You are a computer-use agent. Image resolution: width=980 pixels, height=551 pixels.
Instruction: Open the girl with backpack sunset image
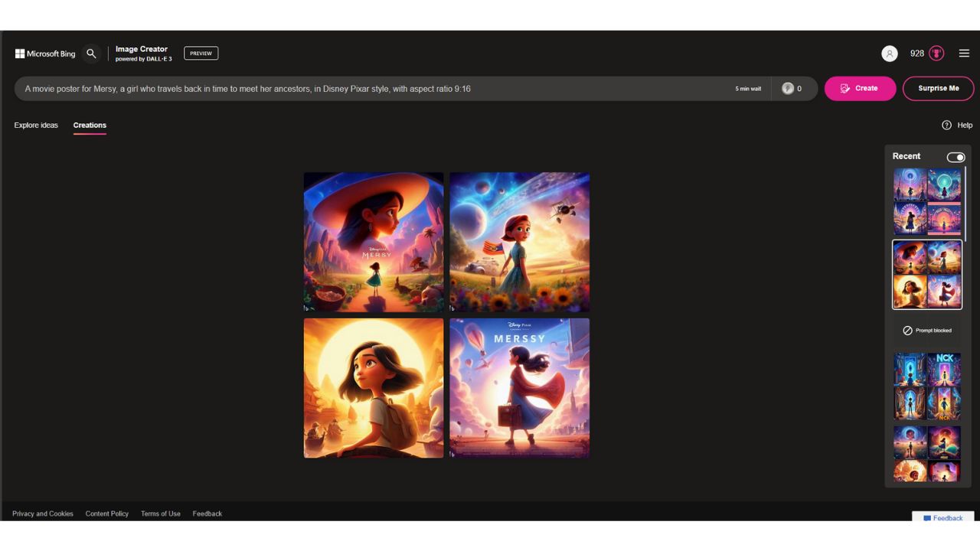(x=374, y=388)
